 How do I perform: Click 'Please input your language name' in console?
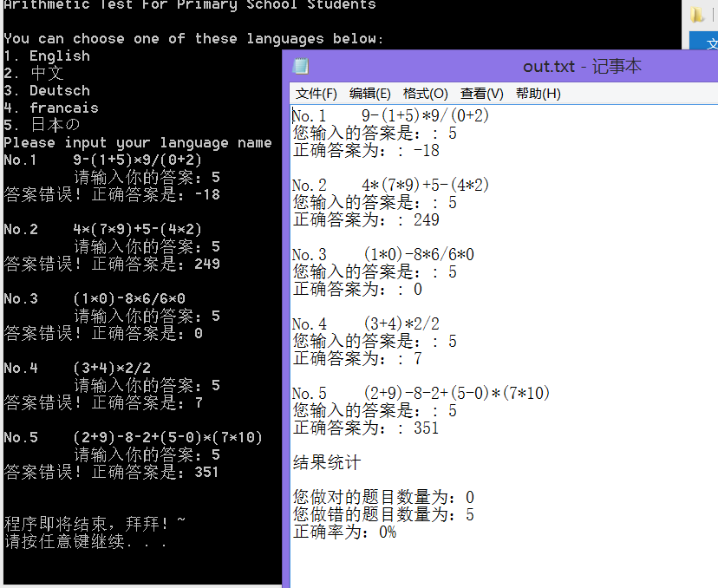[137, 143]
